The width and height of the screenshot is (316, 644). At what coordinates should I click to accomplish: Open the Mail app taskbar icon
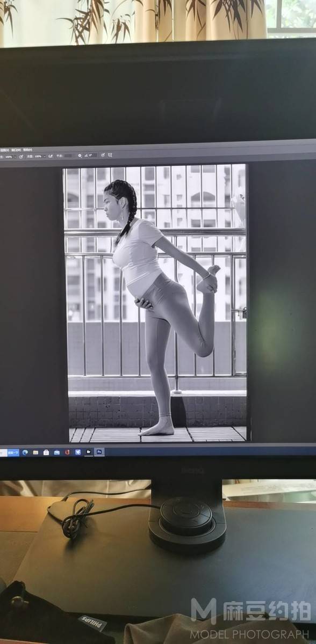[x=57, y=452]
